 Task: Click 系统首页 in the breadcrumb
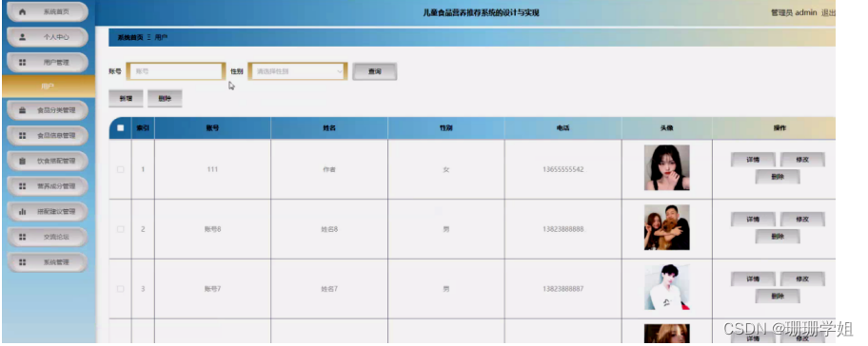click(x=130, y=38)
